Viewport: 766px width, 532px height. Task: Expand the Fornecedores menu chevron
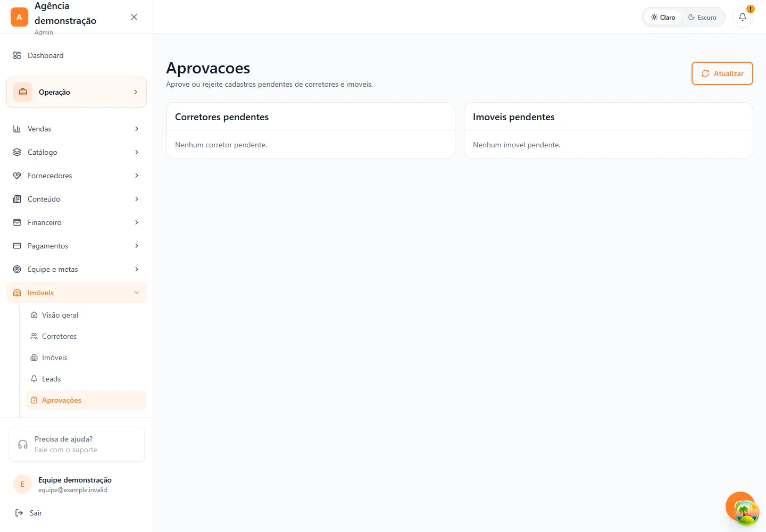point(137,176)
